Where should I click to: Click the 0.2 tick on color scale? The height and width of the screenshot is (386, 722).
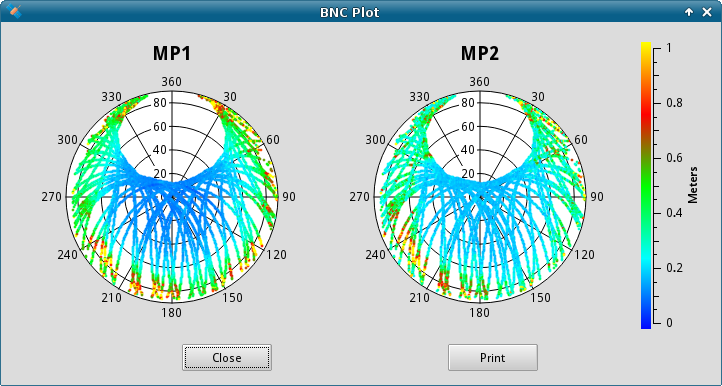[x=675, y=268]
